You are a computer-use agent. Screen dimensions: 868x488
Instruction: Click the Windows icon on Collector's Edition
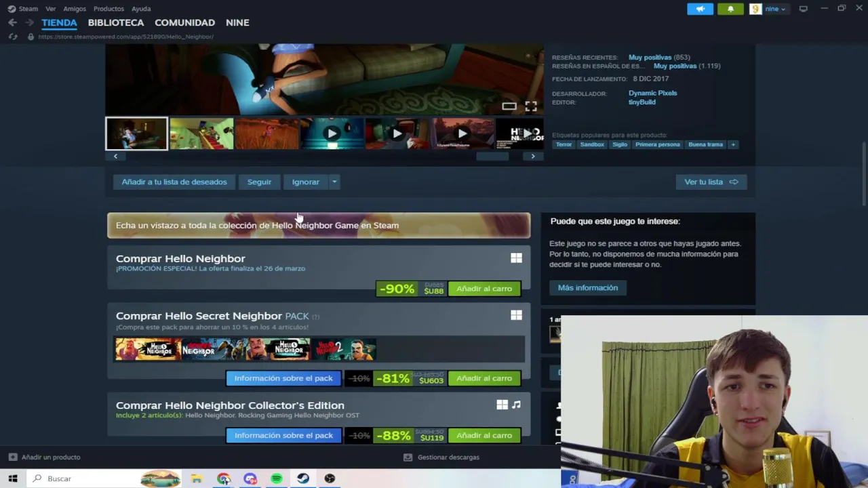pyautogui.click(x=502, y=405)
